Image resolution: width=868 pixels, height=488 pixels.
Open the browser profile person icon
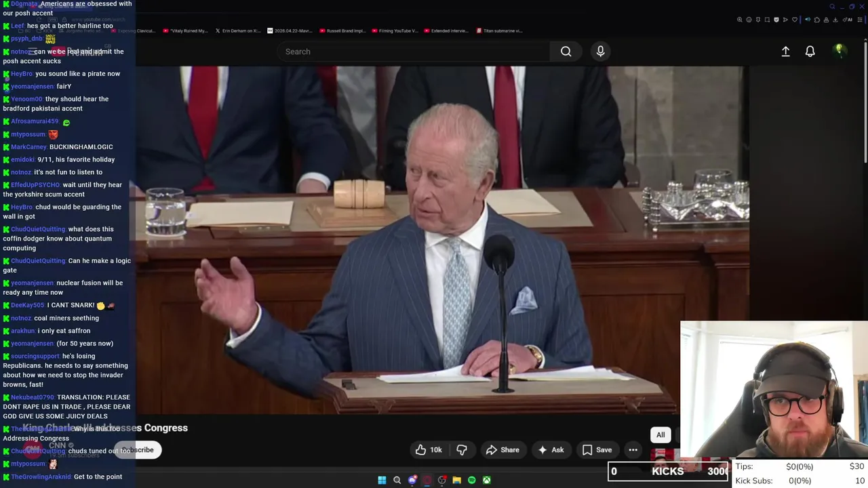tap(826, 20)
